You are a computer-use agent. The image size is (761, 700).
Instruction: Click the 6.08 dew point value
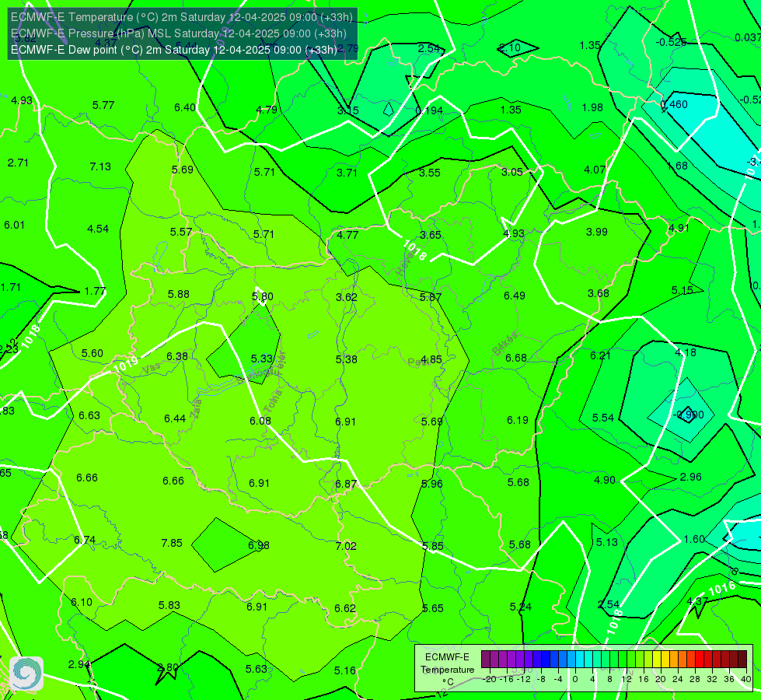pos(260,421)
